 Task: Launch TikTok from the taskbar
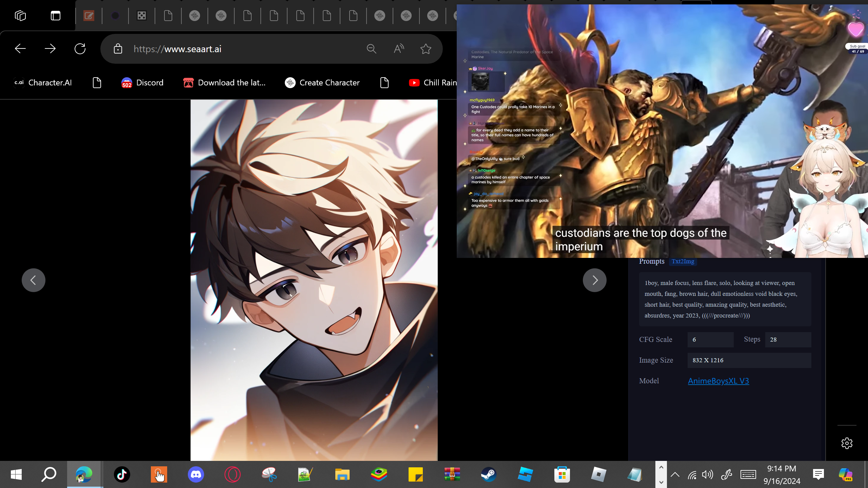pos(122,474)
